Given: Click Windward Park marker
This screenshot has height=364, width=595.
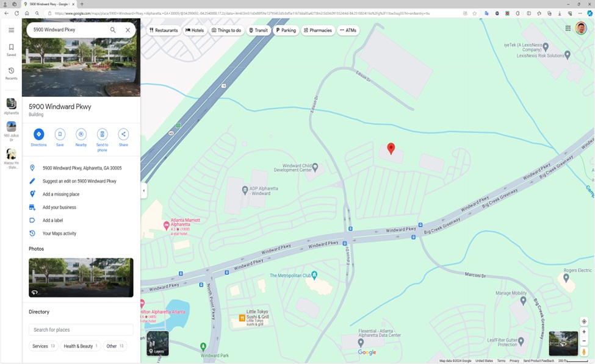Looking at the screenshot, I should pos(203,346).
